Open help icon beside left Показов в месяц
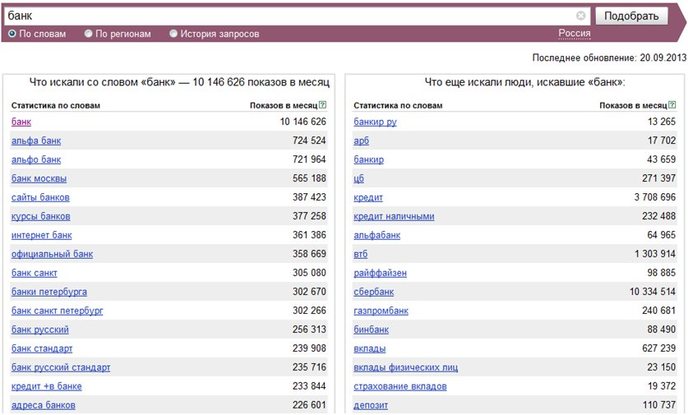The height and width of the screenshot is (415, 688). tap(323, 105)
